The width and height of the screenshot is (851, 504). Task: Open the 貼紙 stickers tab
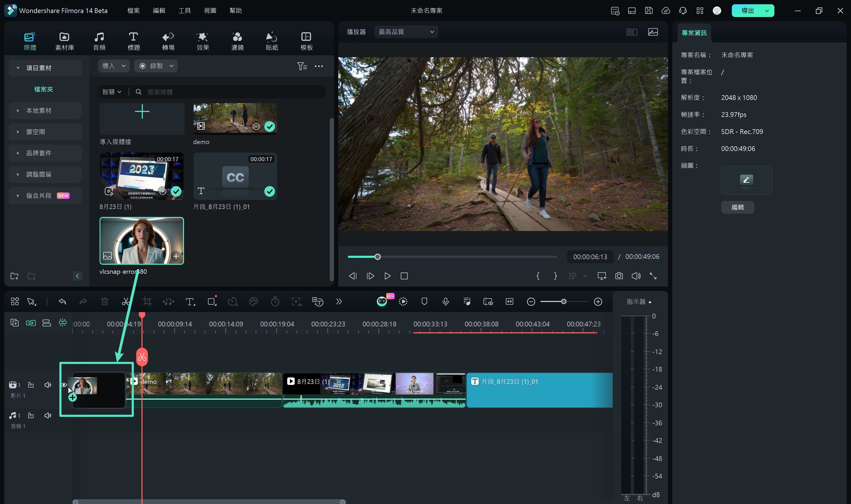coord(272,41)
